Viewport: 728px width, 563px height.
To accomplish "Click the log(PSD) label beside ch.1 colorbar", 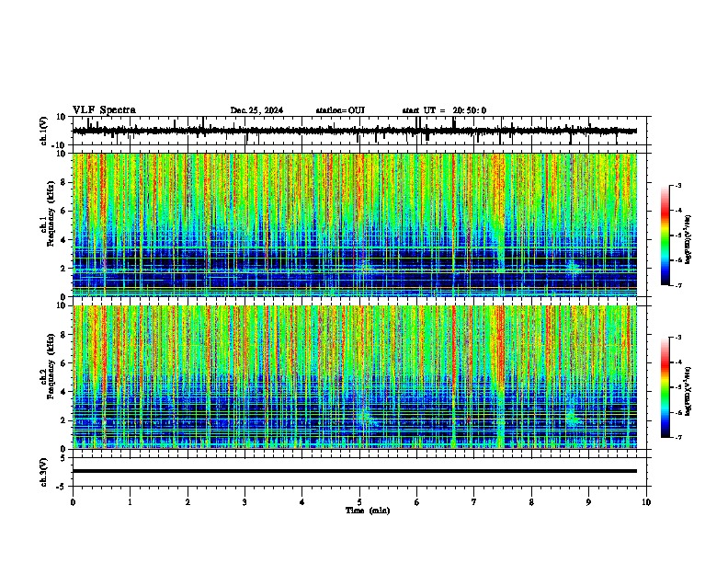I will [x=688, y=239].
